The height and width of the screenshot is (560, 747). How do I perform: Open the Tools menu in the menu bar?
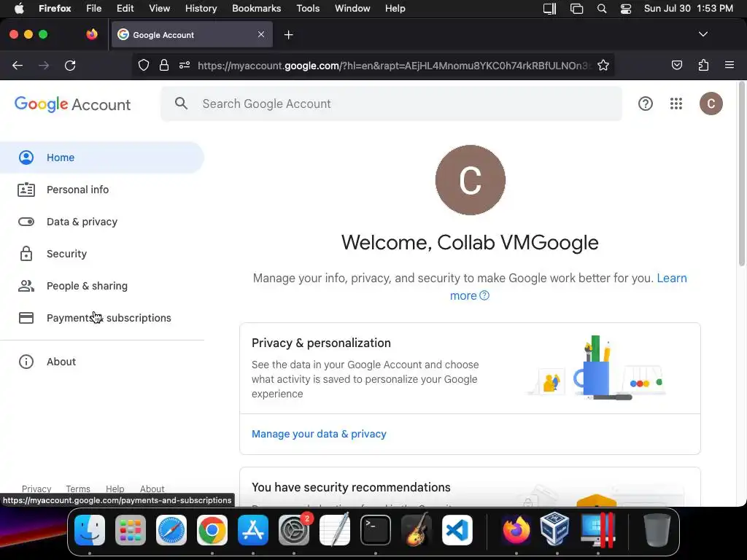pos(308,9)
